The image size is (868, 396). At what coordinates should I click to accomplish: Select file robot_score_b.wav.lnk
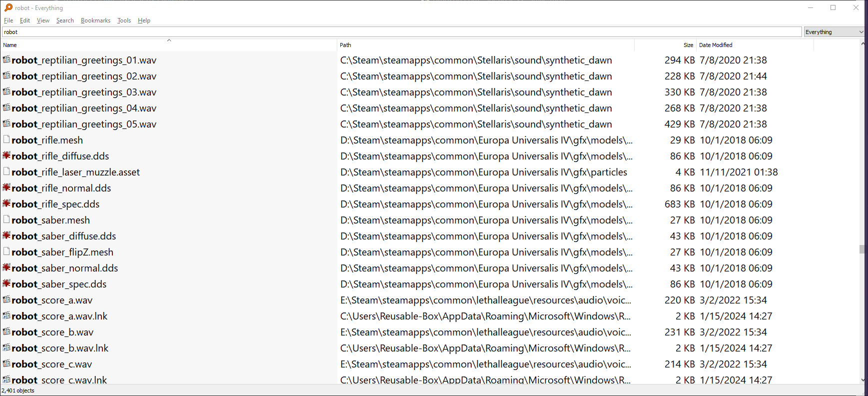(x=60, y=348)
